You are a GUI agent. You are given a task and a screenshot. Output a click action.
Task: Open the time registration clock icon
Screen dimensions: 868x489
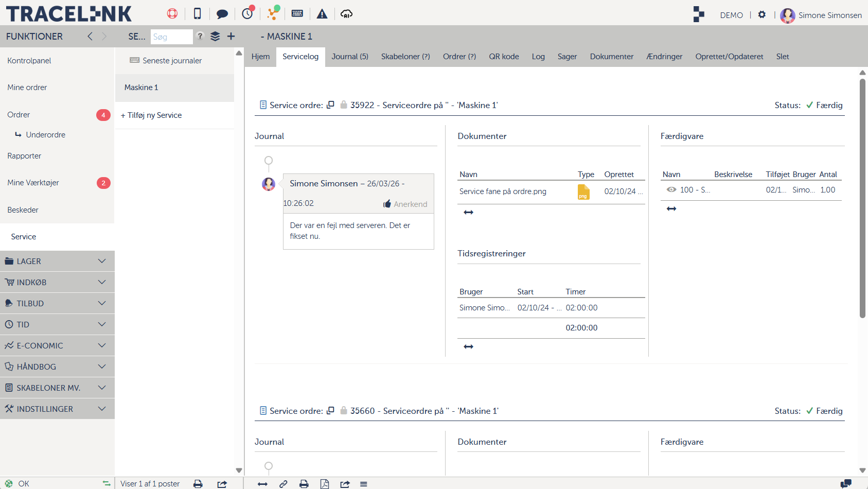[247, 13]
